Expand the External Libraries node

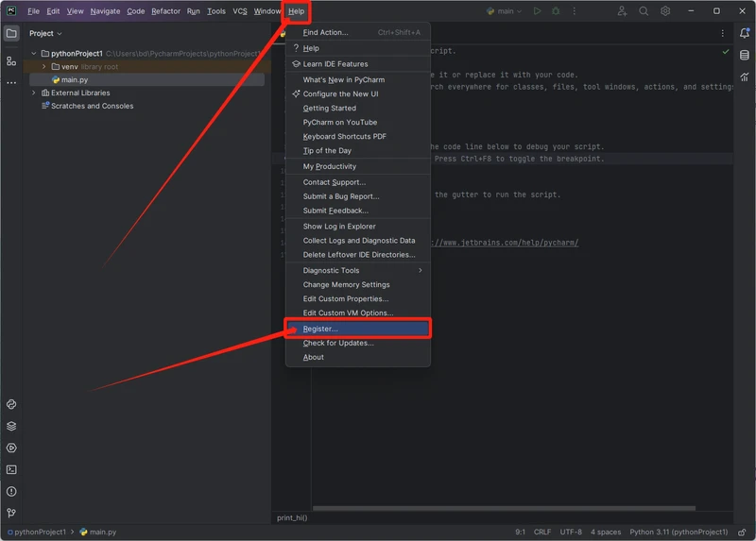coord(34,93)
